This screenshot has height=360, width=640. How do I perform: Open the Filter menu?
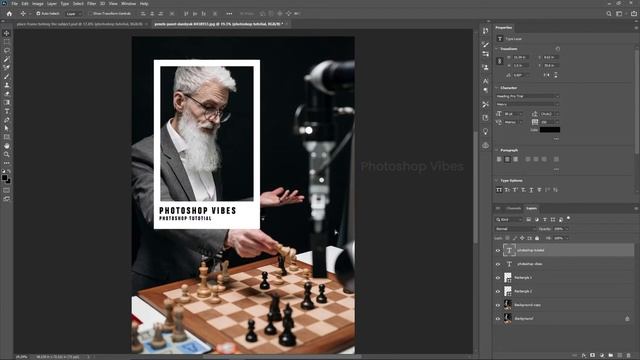tap(91, 4)
